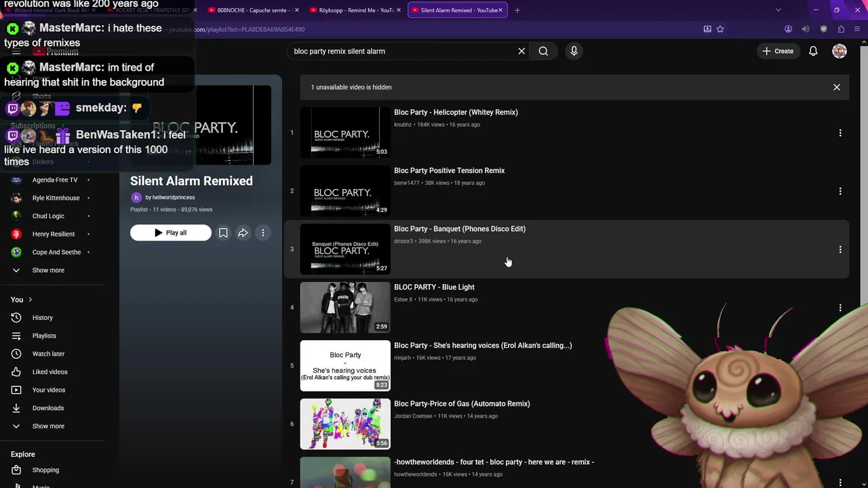Dismiss the unavailable video notice
The image size is (868, 488).
[837, 87]
